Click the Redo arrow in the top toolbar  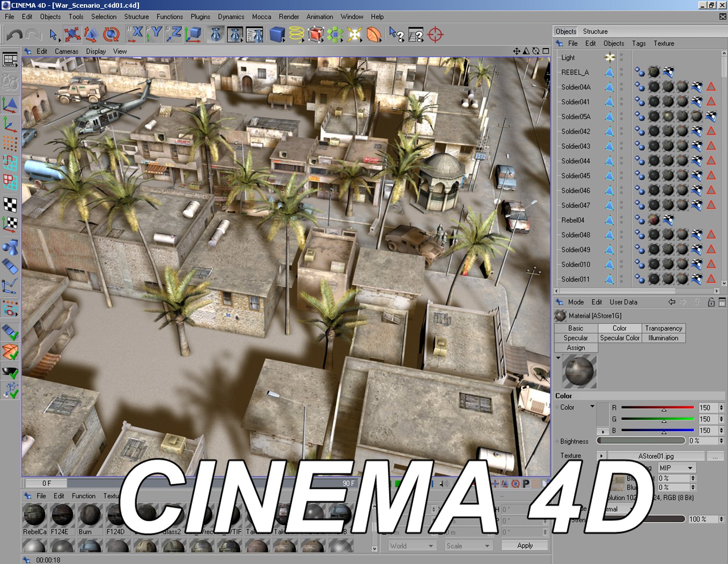33,34
